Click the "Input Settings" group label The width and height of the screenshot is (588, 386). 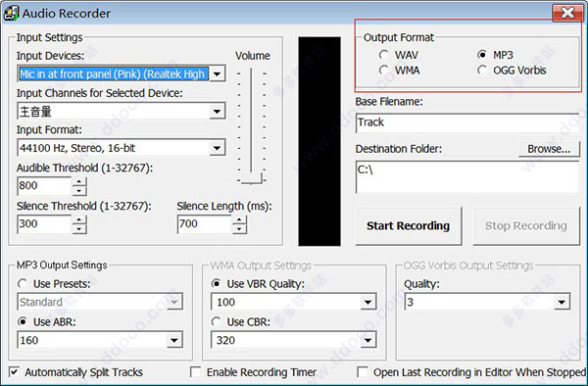coord(50,37)
